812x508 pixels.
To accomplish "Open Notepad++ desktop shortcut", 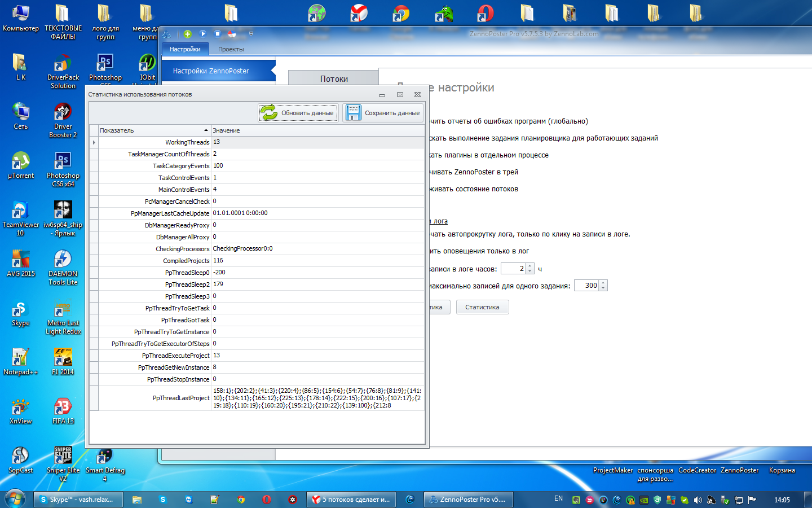I will tap(21, 362).
